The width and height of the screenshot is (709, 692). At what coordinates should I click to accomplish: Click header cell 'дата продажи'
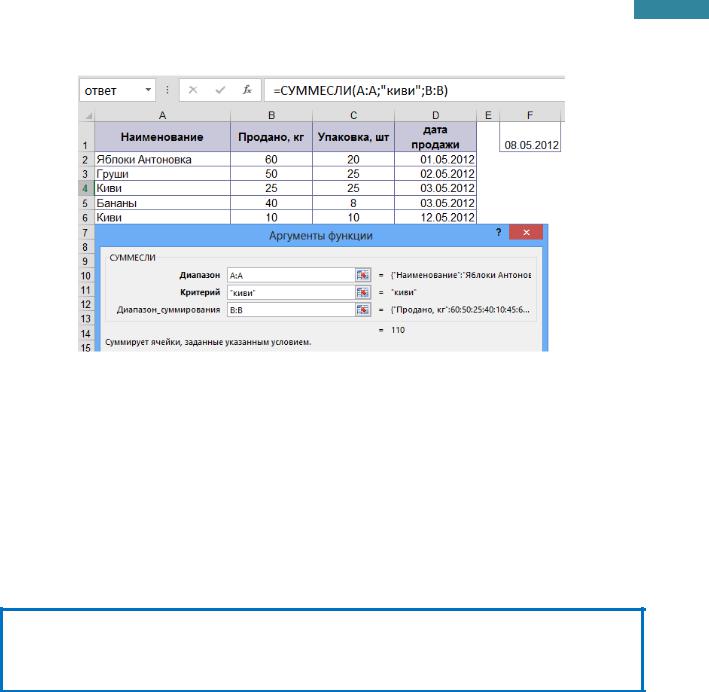435,137
